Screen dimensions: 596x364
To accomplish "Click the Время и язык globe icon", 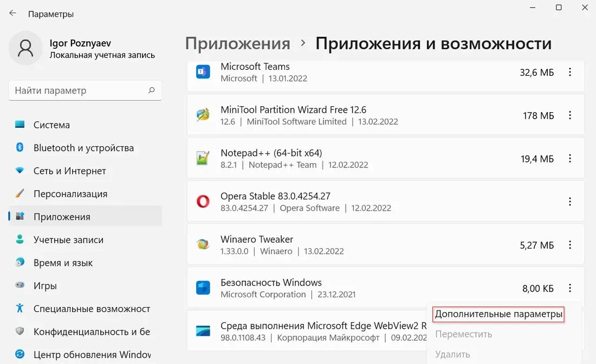I will coord(20,262).
